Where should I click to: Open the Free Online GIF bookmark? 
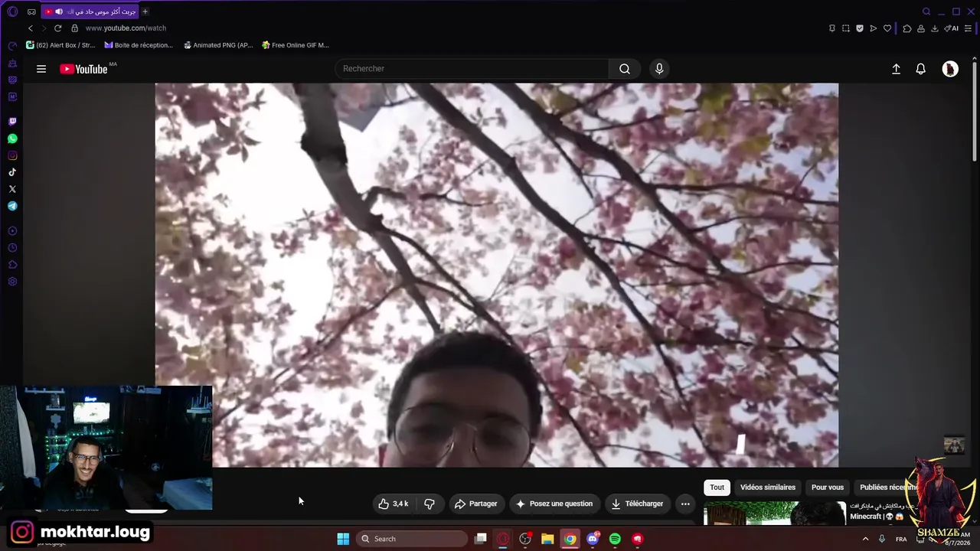pos(296,45)
